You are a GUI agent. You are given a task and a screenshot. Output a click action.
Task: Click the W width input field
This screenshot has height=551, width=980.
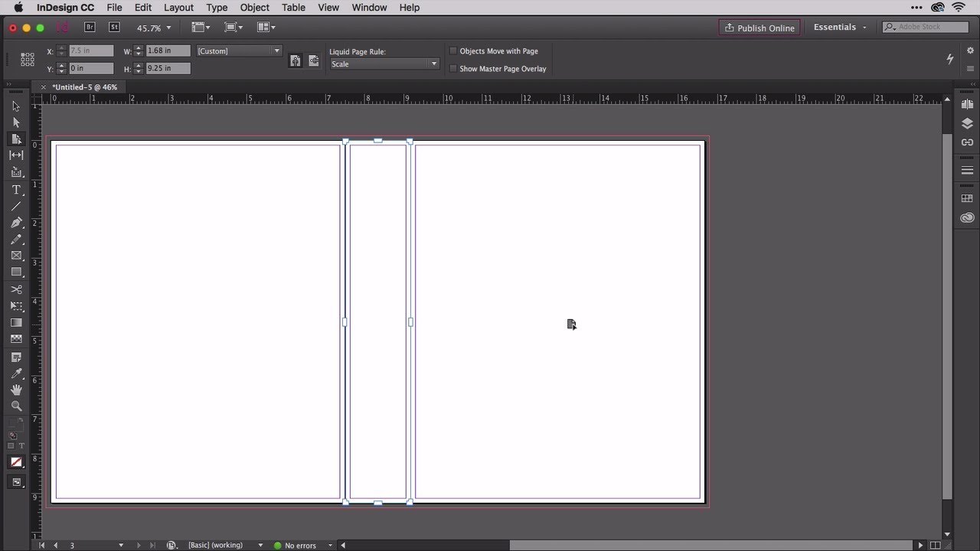pos(168,51)
